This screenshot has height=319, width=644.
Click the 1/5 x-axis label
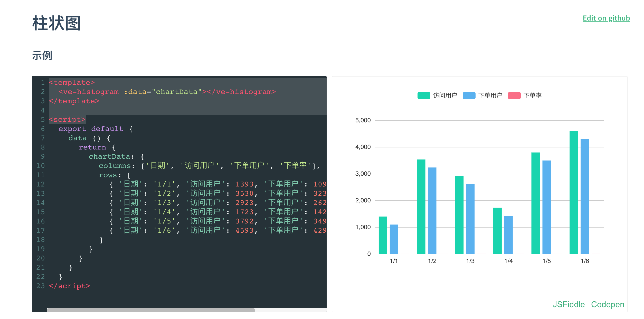tap(547, 261)
